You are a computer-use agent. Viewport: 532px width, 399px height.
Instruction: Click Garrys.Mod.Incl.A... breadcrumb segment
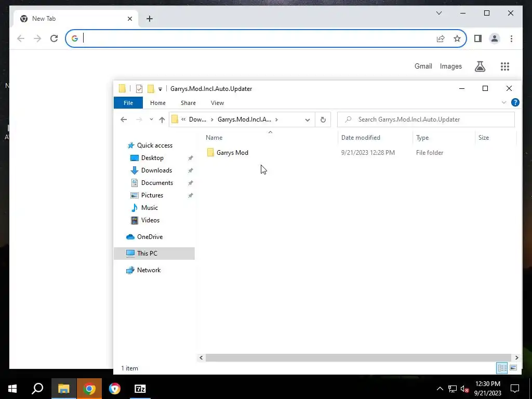click(244, 119)
